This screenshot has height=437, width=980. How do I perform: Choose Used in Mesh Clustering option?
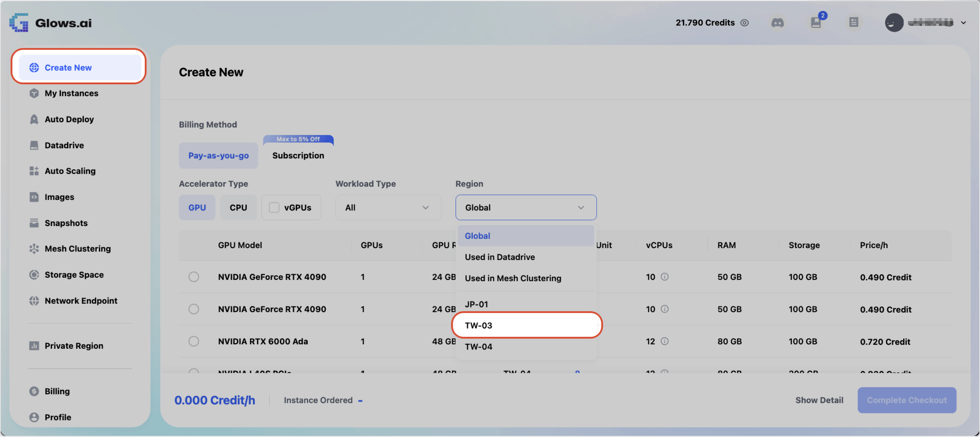click(x=526, y=278)
